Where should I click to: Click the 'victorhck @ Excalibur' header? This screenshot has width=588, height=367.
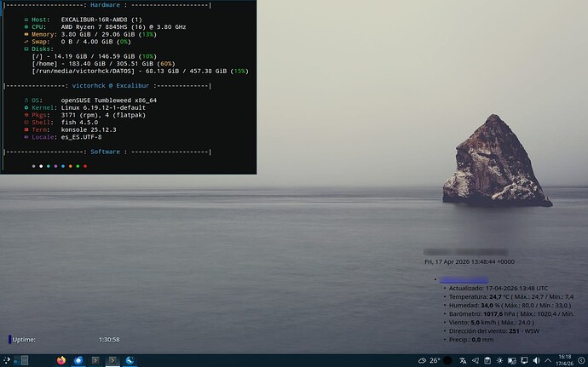(111, 85)
